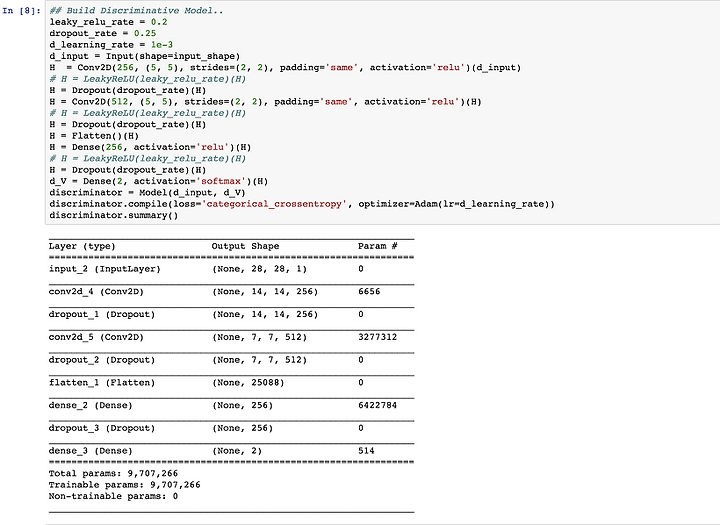Click the d_input = Input(shape=input_shape) line

[145, 56]
